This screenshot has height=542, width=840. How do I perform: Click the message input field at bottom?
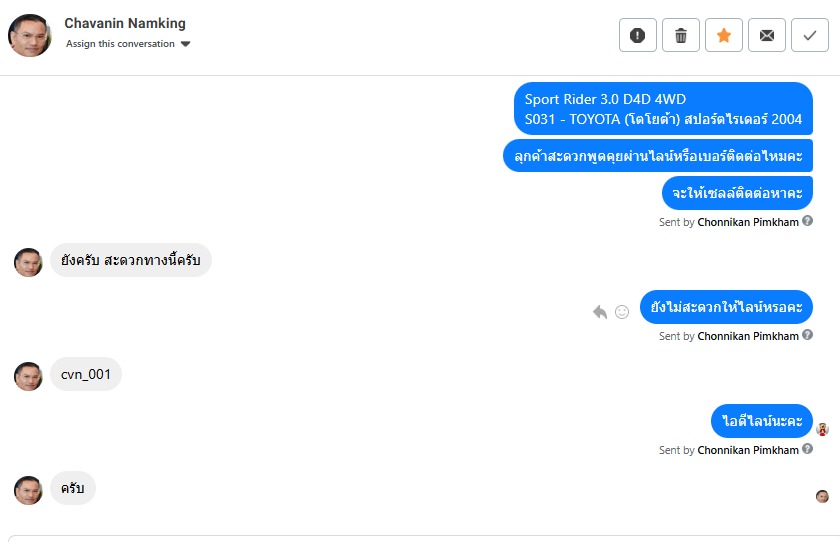(420, 538)
